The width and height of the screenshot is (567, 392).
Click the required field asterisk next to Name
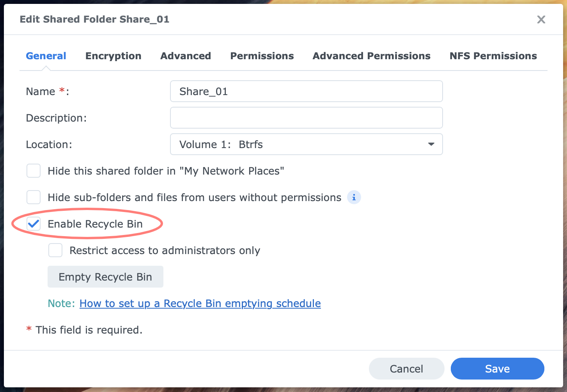pyautogui.click(x=61, y=90)
